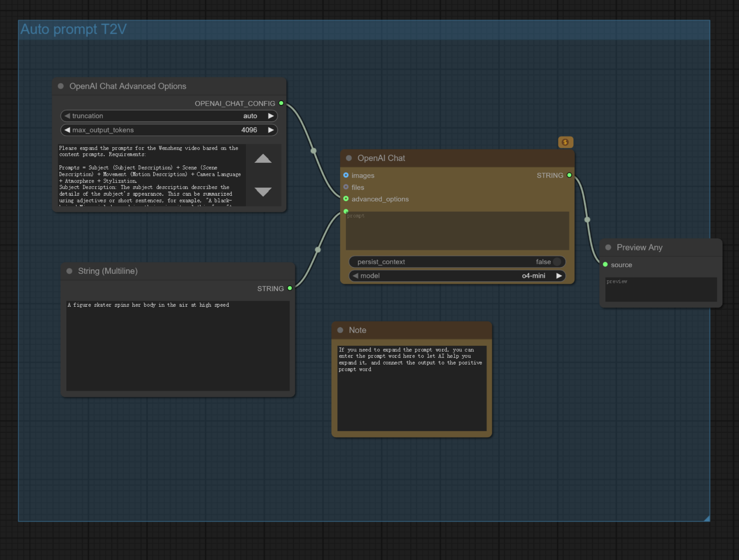
Task: Click the prompt text box in OpenAI Chat
Action: 457,231
